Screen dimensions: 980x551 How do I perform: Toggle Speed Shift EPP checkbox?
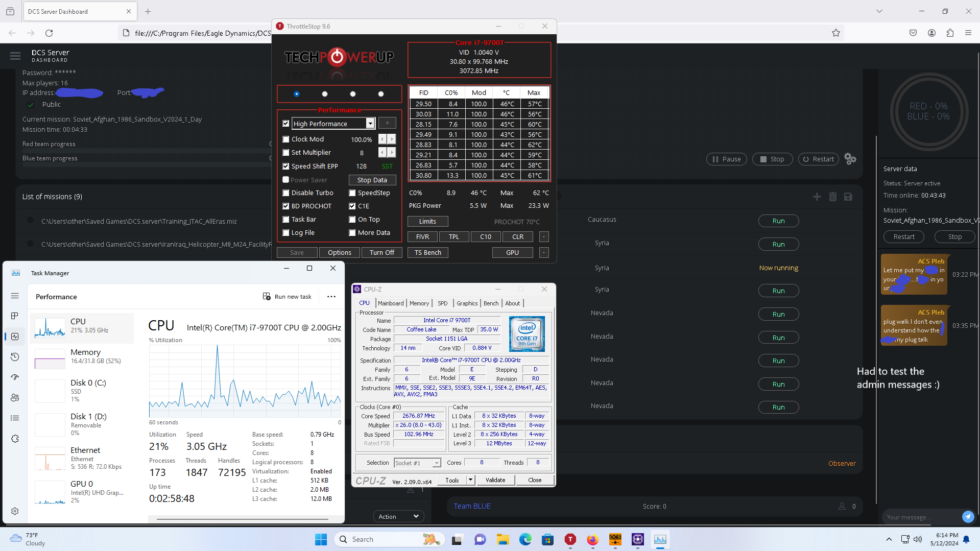pyautogui.click(x=286, y=166)
